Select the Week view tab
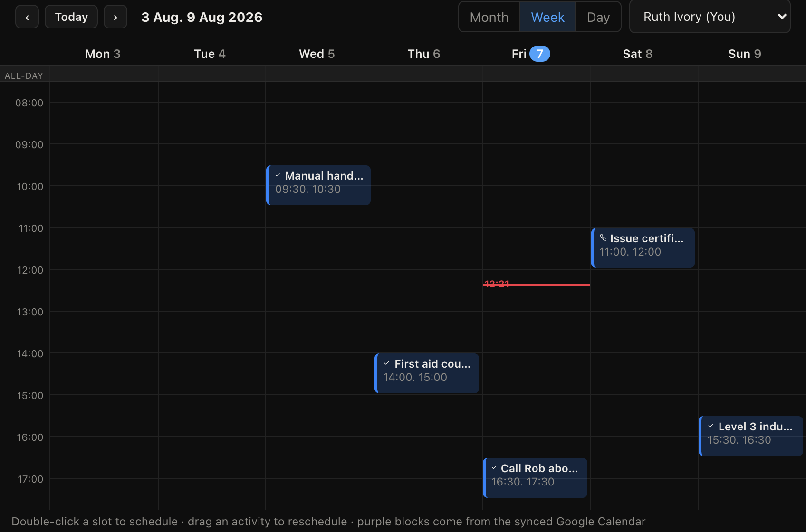Image resolution: width=806 pixels, height=532 pixels. click(547, 17)
